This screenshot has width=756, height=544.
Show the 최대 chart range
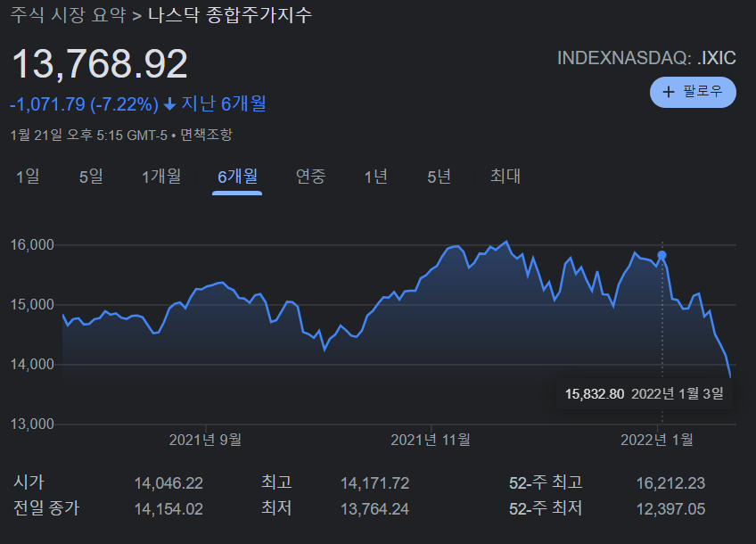[505, 177]
